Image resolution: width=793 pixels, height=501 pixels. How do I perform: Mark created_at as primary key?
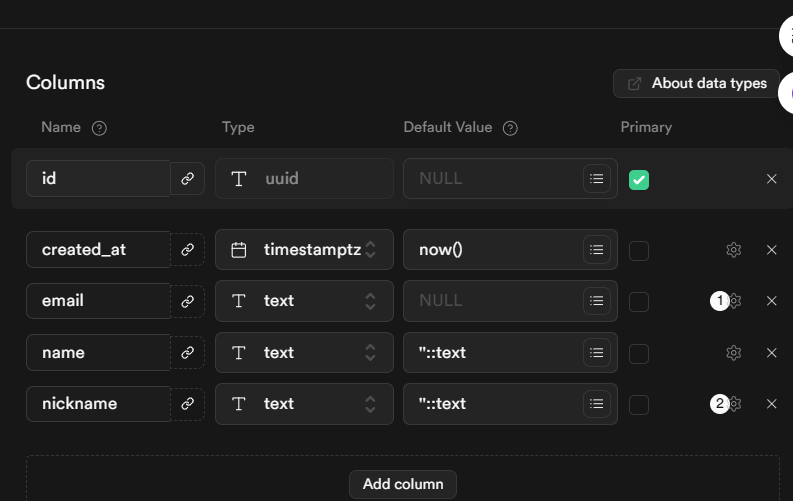coord(639,250)
